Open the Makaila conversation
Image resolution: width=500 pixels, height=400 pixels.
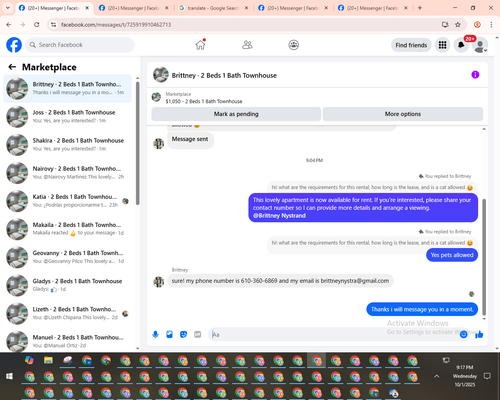pyautogui.click(x=67, y=229)
